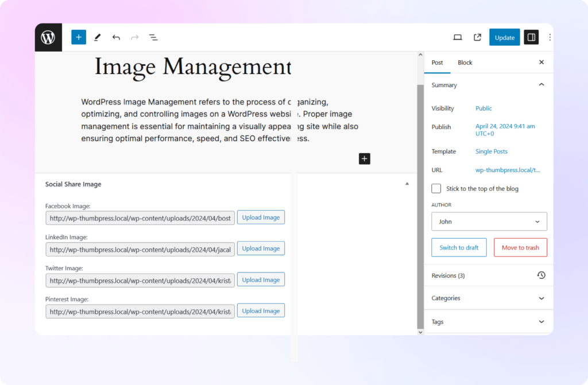Redo the last undone change
Screen dimensions: 588x385
point(134,37)
